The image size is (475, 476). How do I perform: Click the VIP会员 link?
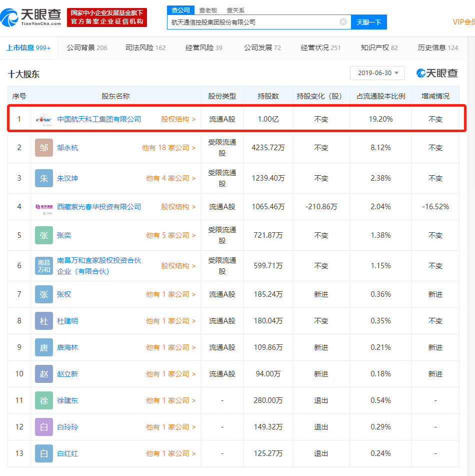[464, 22]
